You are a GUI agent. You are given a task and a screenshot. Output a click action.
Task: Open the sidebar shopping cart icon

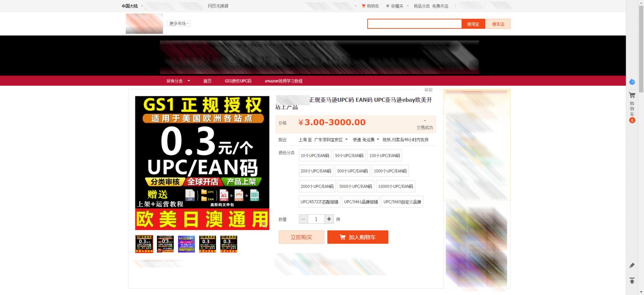point(632,95)
